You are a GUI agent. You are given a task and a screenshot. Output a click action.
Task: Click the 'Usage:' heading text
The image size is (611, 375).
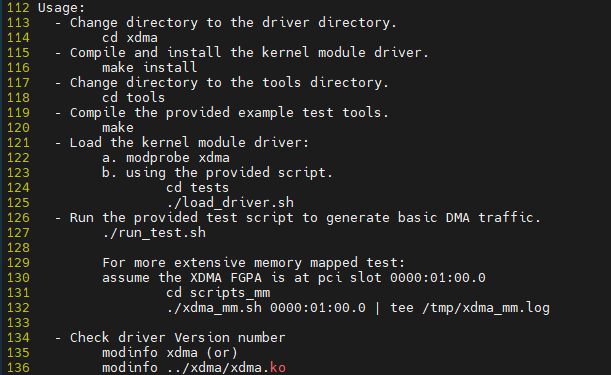pyautogui.click(x=61, y=8)
